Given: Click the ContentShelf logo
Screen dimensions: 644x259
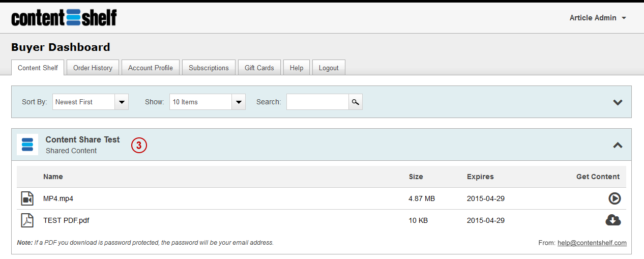Looking at the screenshot, I should point(64,17).
